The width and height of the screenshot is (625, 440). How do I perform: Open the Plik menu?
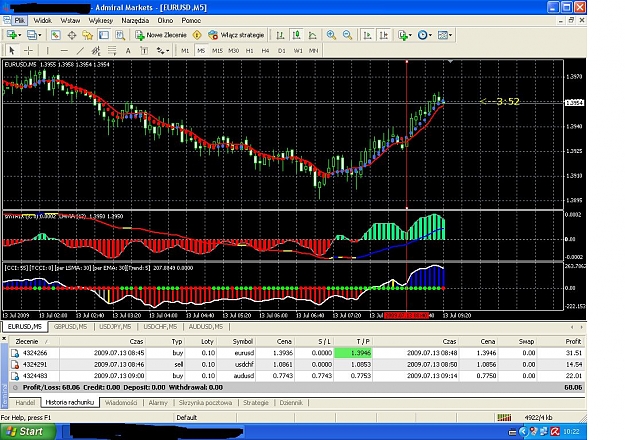pos(20,20)
